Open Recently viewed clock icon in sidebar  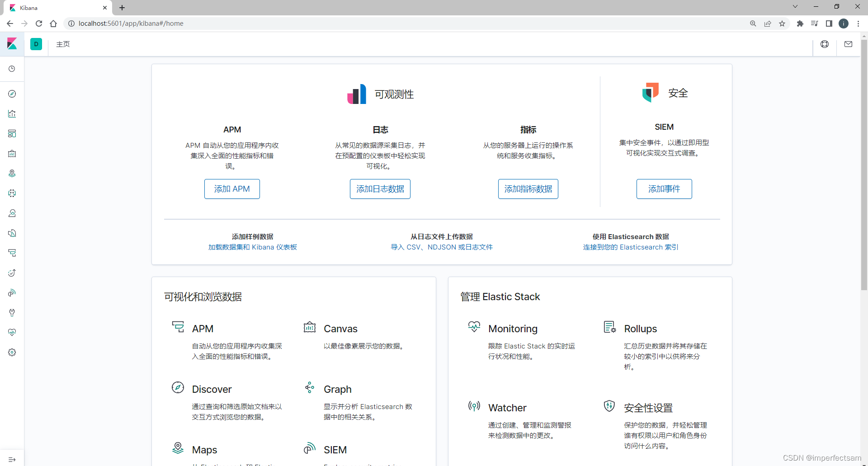click(12, 69)
